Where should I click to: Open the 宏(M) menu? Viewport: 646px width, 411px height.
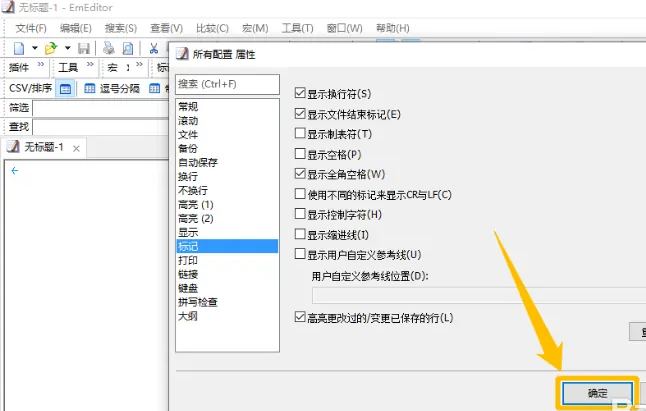click(x=255, y=28)
